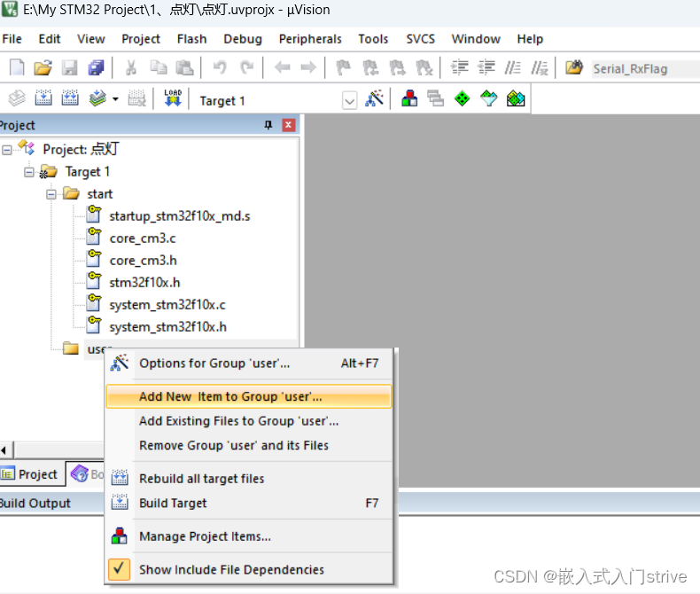The height and width of the screenshot is (594, 700).
Task: Select startup_stm32f10x_md.s file
Action: pos(180,216)
